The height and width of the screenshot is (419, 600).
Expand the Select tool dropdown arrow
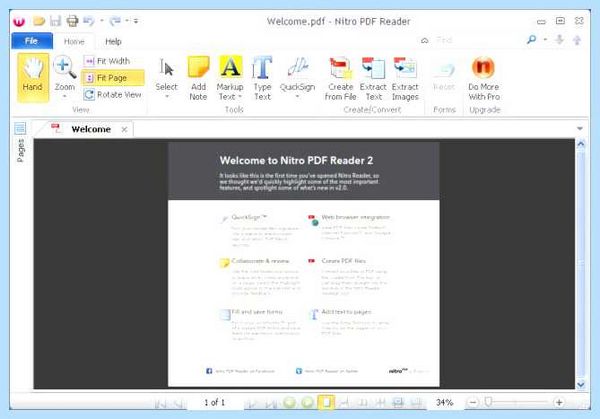[x=166, y=96]
